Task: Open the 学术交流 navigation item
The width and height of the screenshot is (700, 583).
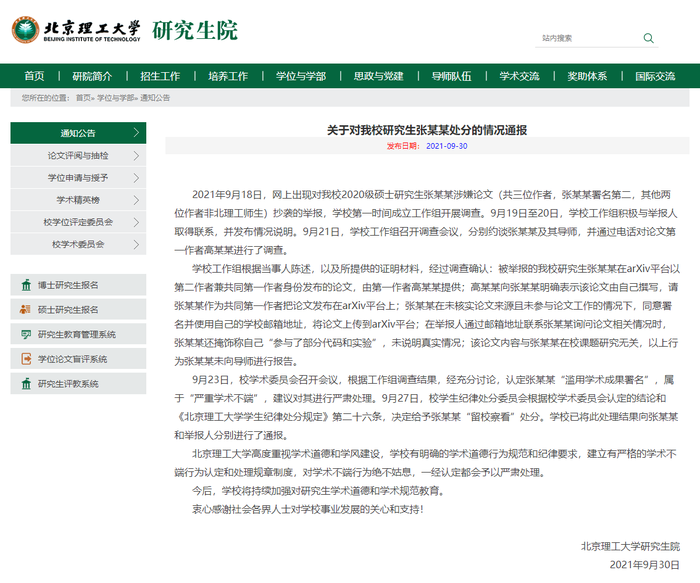Action: coord(519,76)
